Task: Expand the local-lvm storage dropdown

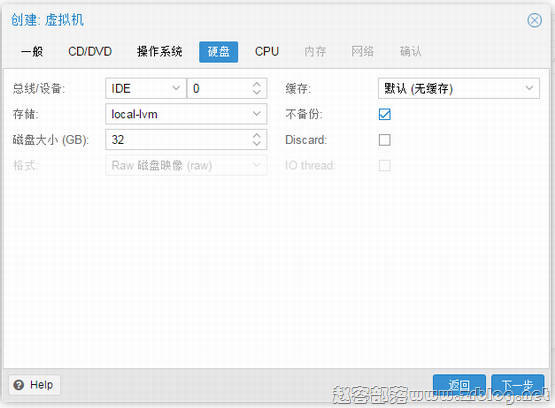Action: 186,114
